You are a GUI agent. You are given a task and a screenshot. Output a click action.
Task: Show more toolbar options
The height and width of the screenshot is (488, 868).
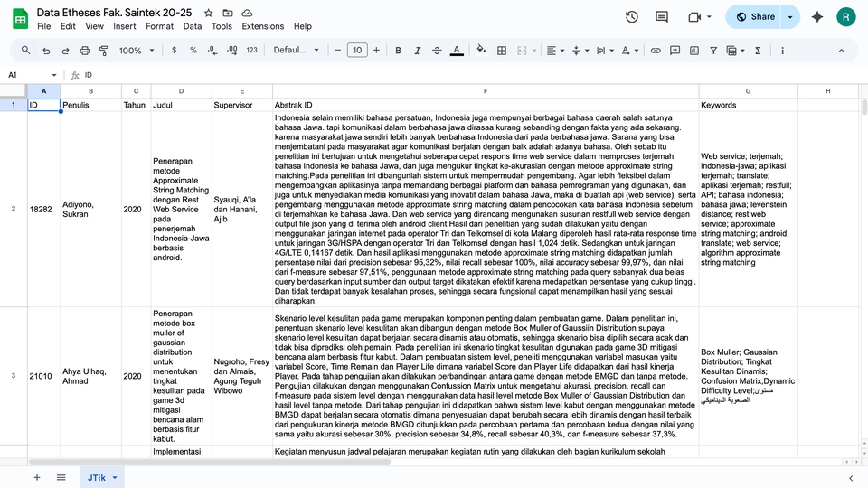coord(782,51)
